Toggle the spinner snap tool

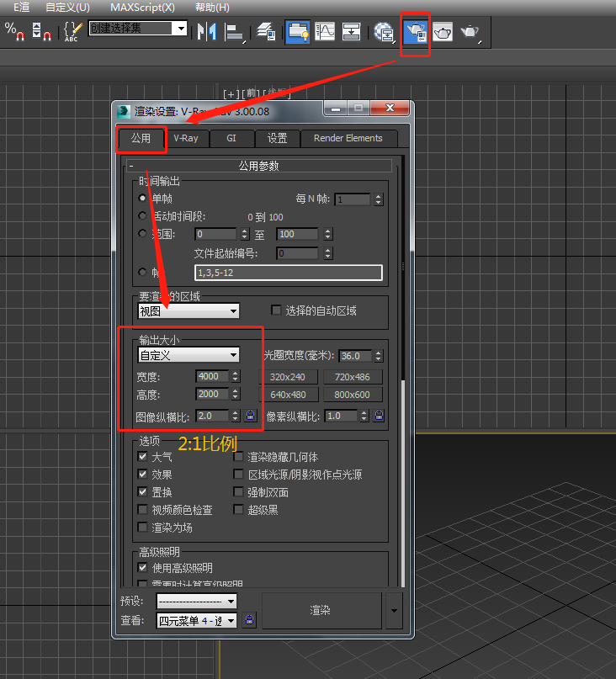[x=41, y=31]
